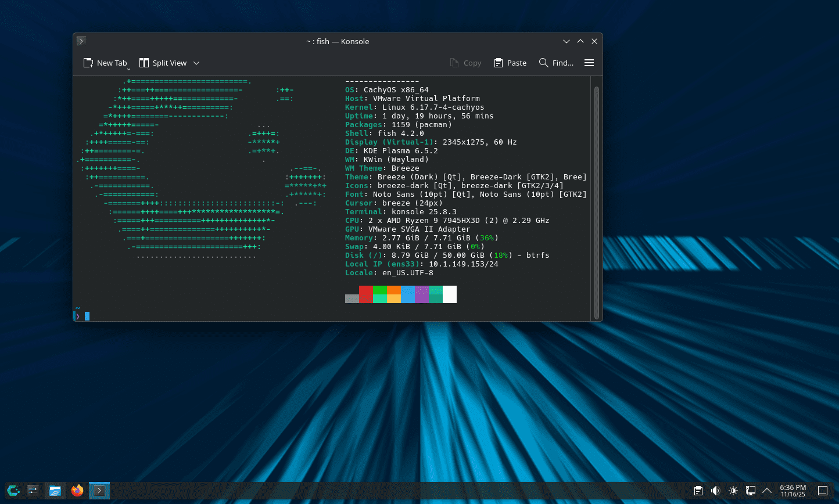
Task: Launch Firefox from the taskbar
Action: pyautogui.click(x=77, y=491)
